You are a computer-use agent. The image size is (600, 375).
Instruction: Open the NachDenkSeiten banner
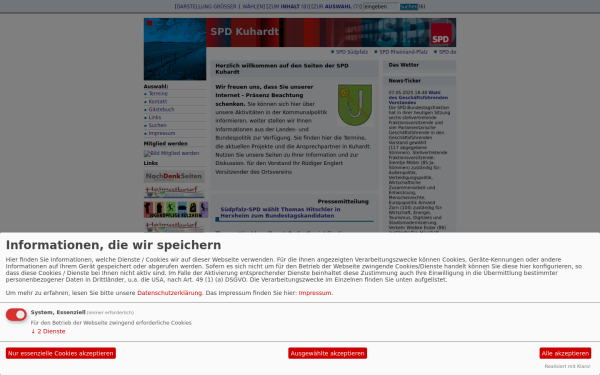point(174,176)
